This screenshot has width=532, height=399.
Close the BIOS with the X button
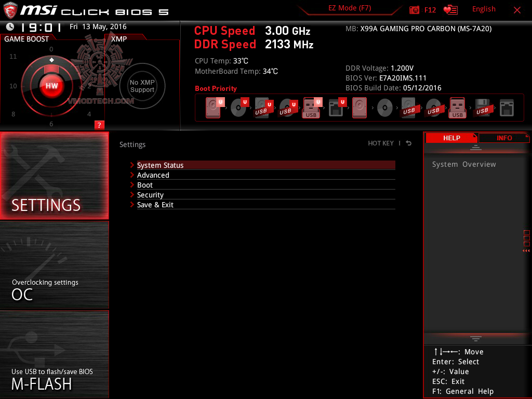coord(517,10)
